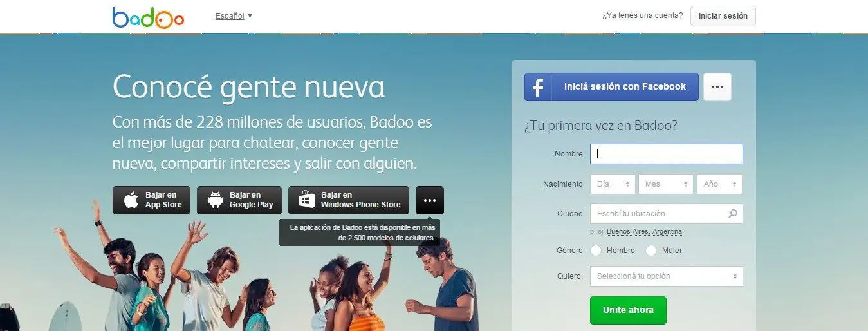Open more login options beside Facebook button
The image size is (868, 331).
pos(717,87)
